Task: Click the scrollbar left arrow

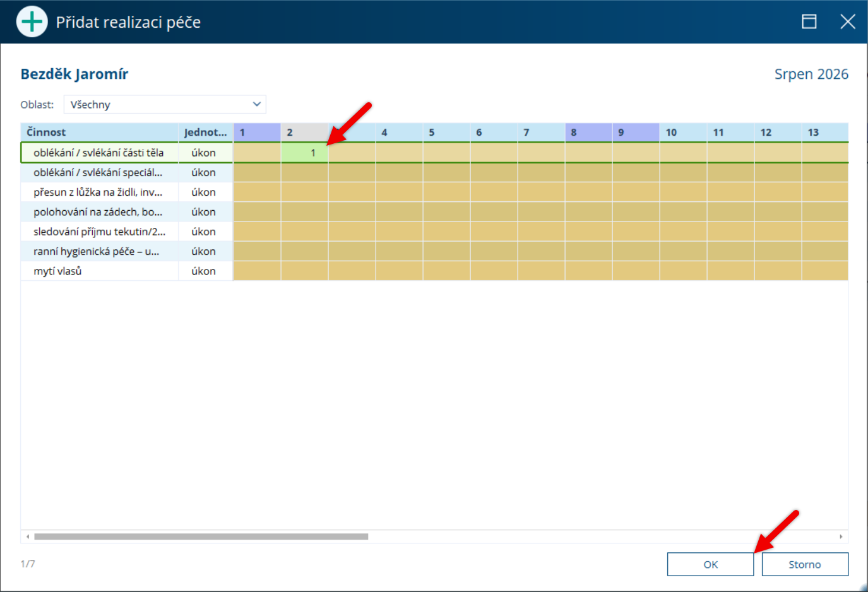Action: point(27,536)
